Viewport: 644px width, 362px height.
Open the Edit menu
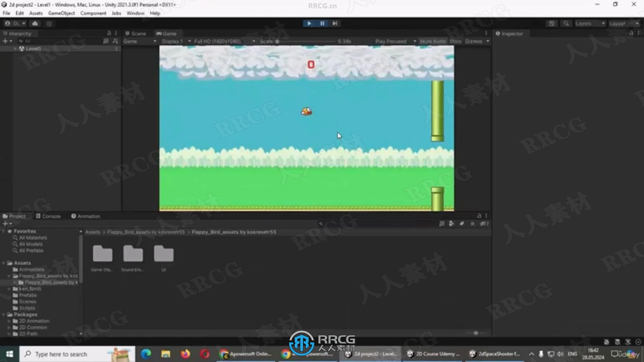19,13
